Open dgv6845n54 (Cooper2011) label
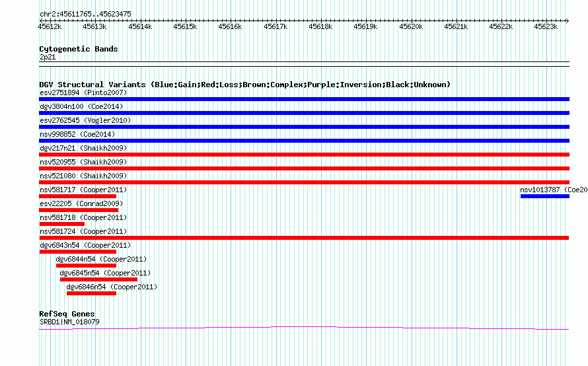Image resolution: width=588 pixels, height=366 pixels. (x=105, y=273)
